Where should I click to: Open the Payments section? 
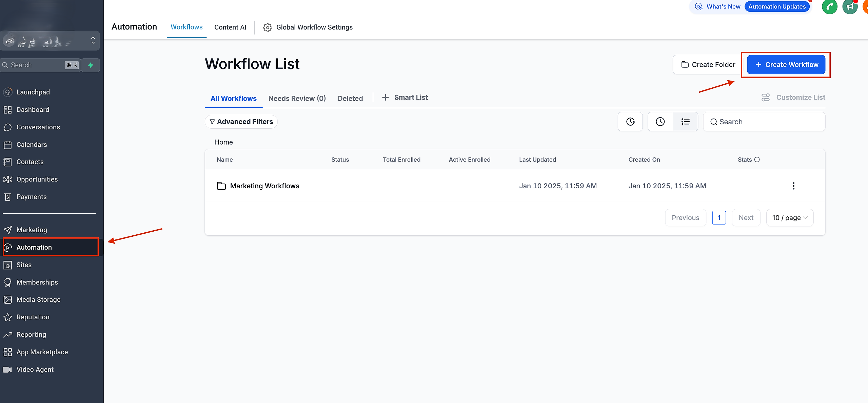tap(32, 197)
